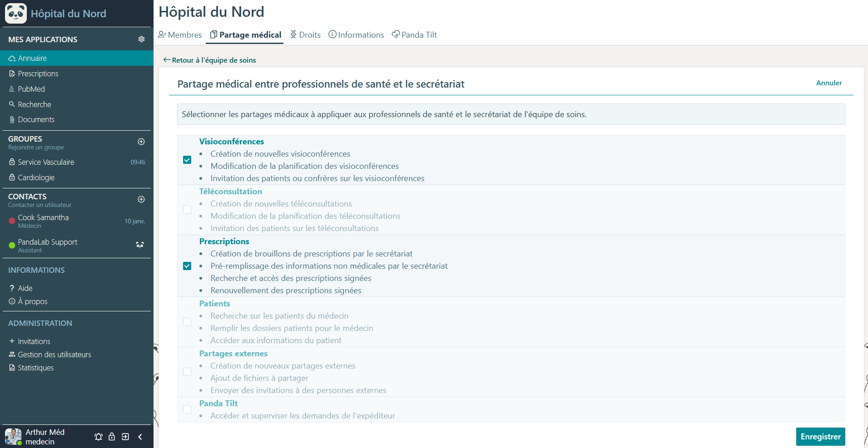Click the logout icon in bottom bar
The image size is (868, 448).
pos(125,437)
